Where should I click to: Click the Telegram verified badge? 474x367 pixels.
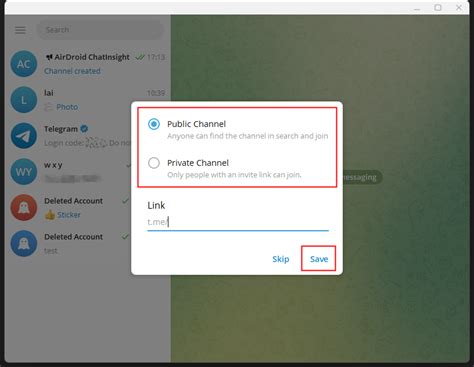click(x=84, y=129)
